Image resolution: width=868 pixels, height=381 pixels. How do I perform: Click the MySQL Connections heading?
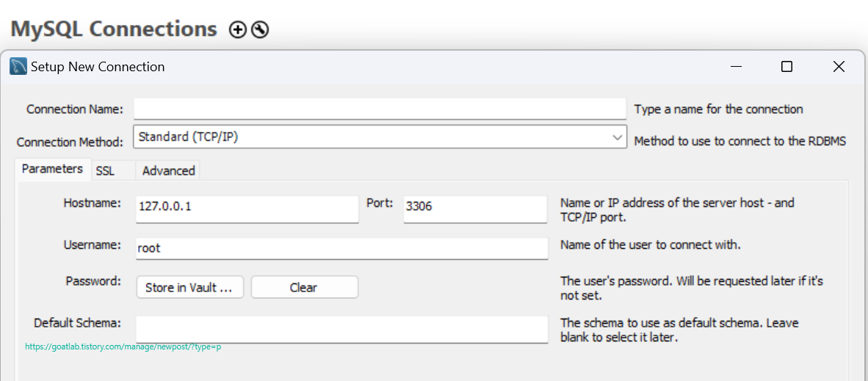click(114, 29)
